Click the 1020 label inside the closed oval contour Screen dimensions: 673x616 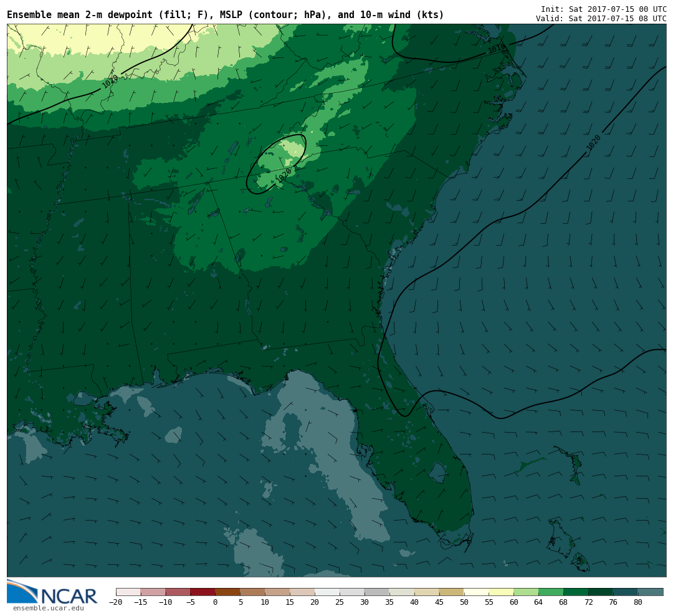click(284, 175)
